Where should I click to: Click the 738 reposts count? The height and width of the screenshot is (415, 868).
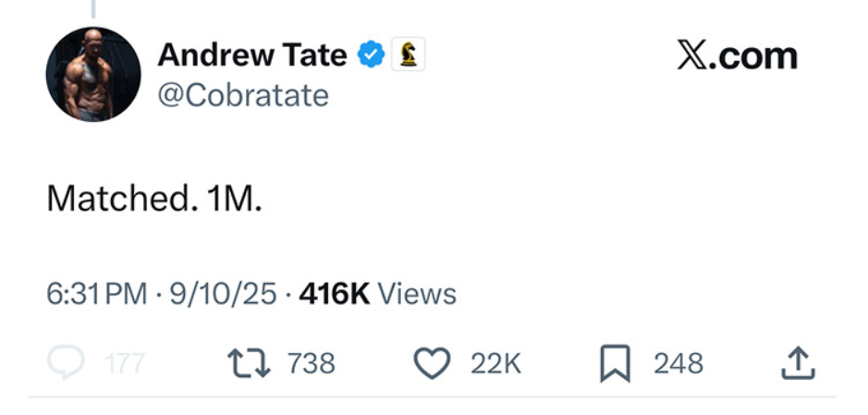(311, 363)
